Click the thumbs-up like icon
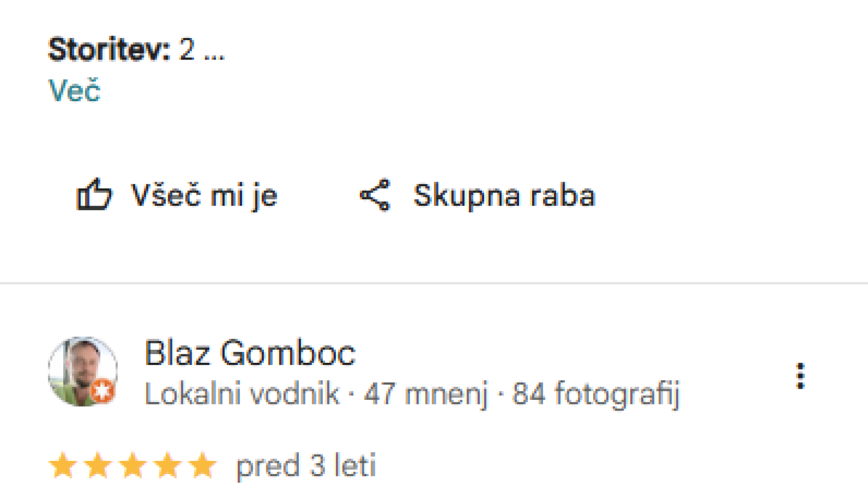The height and width of the screenshot is (488, 868). (94, 195)
